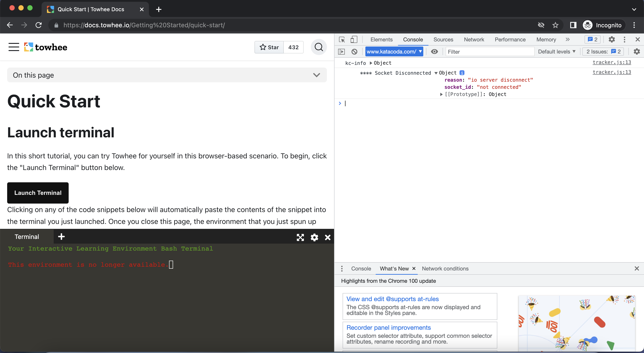The height and width of the screenshot is (353, 644).
Task: Show the console sidebar
Action: [342, 51]
